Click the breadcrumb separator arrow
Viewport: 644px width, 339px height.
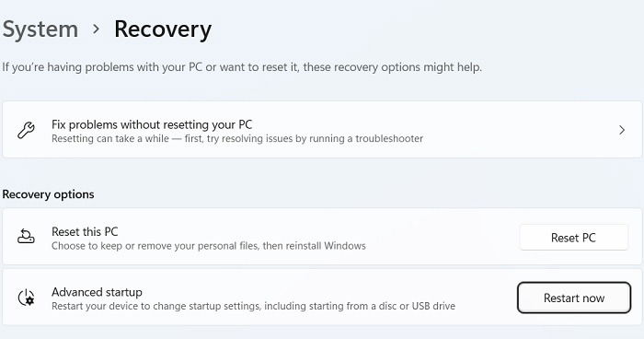[96, 29]
